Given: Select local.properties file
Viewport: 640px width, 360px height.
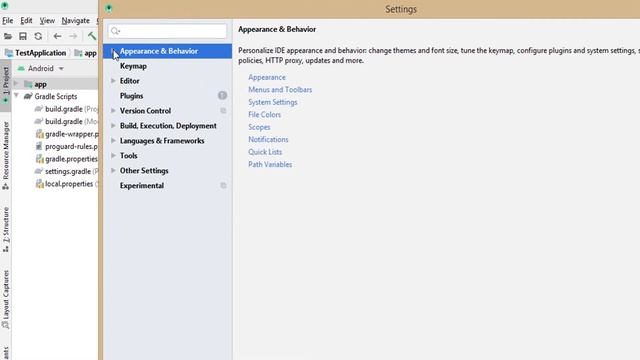Looking at the screenshot, I should (67, 184).
